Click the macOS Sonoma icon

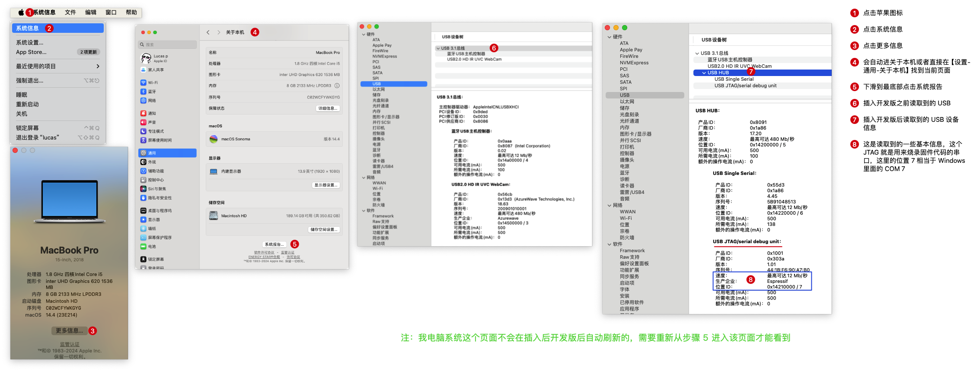[x=214, y=139]
